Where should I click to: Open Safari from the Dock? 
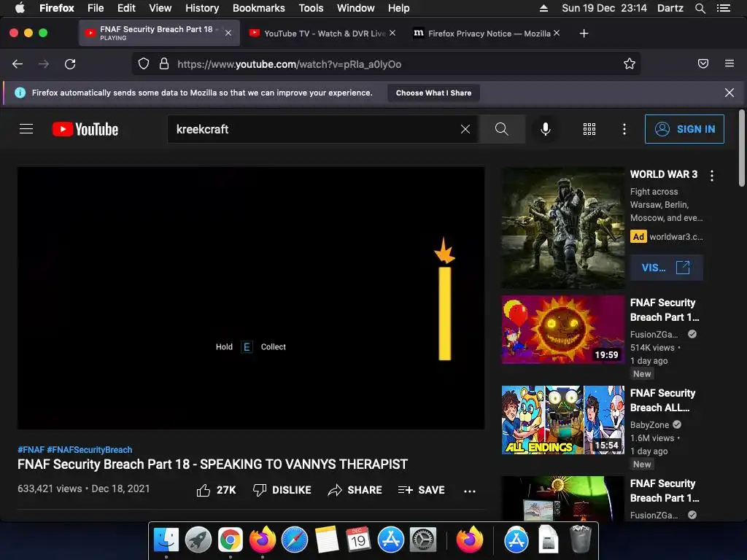click(295, 540)
